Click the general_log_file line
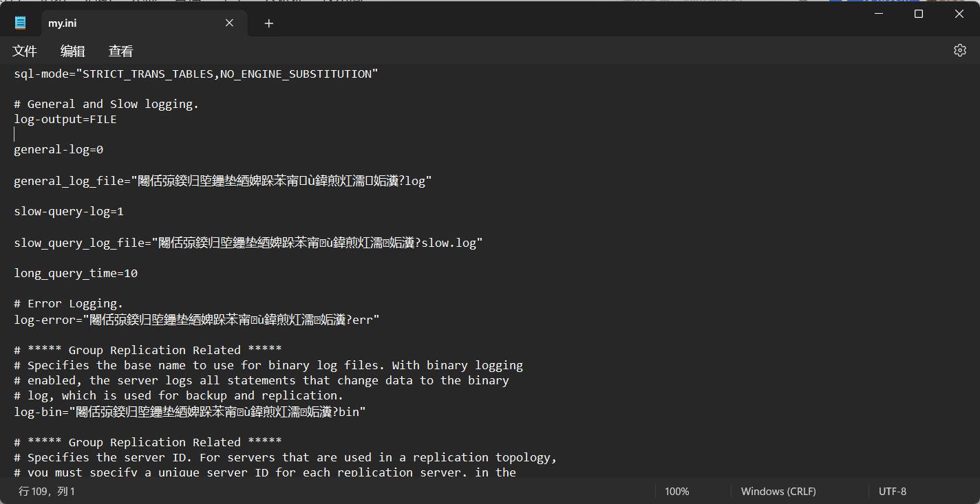Viewport: 980px width, 504px height. coord(223,181)
